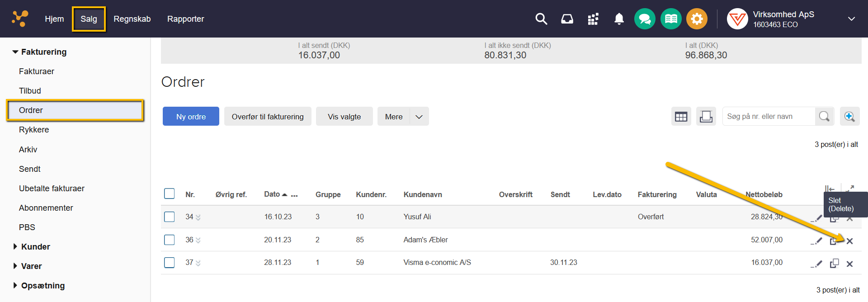Edit order 37 with pencil icon
868x302 pixels.
point(817,264)
